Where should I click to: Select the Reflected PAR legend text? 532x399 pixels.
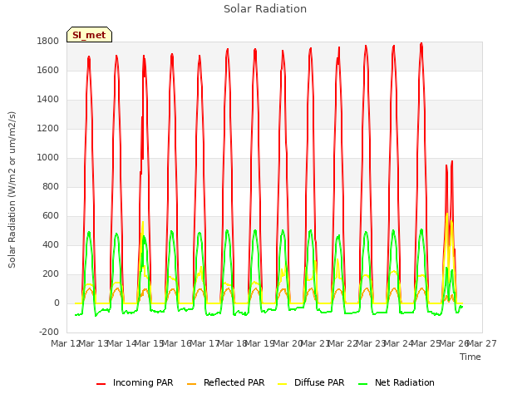click(234, 382)
